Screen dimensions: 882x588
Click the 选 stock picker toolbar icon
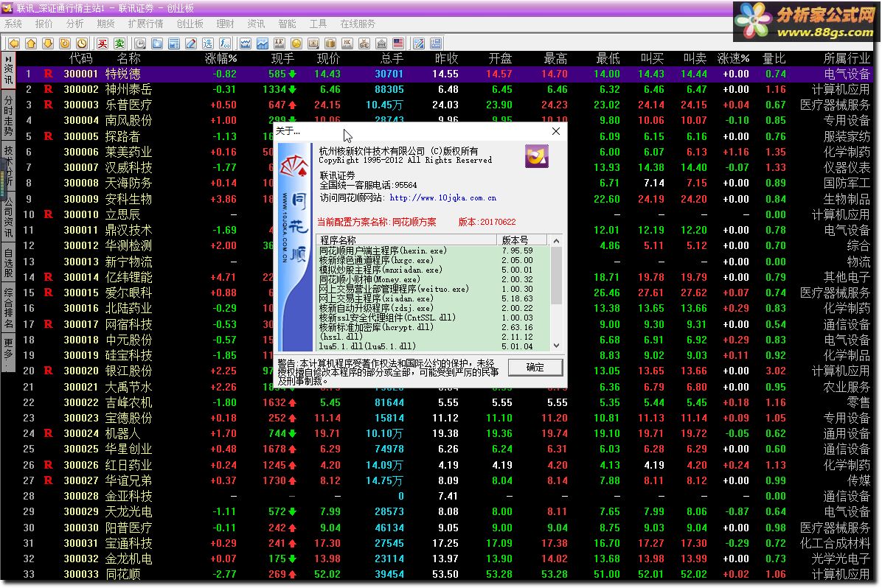click(x=207, y=43)
